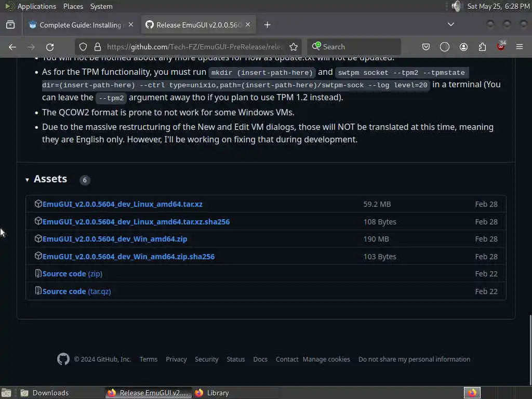Collapse the Assets section triangle
The height and width of the screenshot is (399, 532).
tap(27, 180)
